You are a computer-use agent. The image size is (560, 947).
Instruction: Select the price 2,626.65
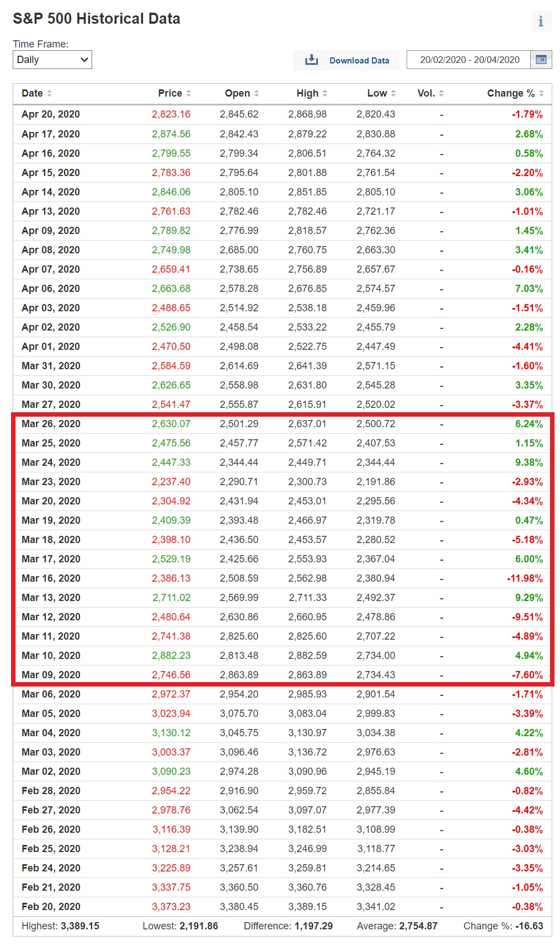171,385
